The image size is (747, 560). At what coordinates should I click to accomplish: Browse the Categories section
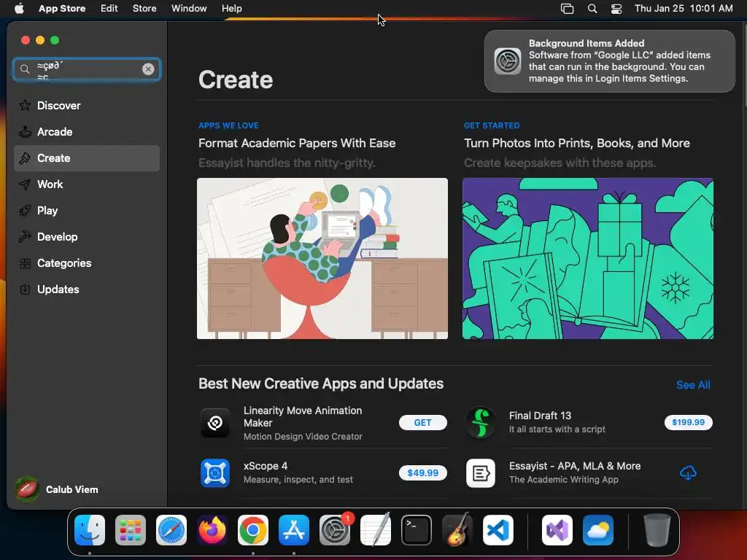coord(87,262)
